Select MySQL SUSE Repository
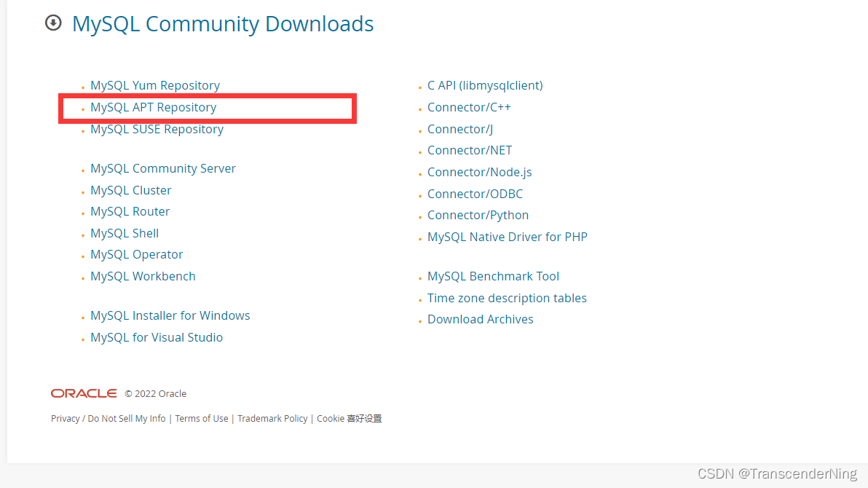This screenshot has width=868, height=488. tap(157, 129)
